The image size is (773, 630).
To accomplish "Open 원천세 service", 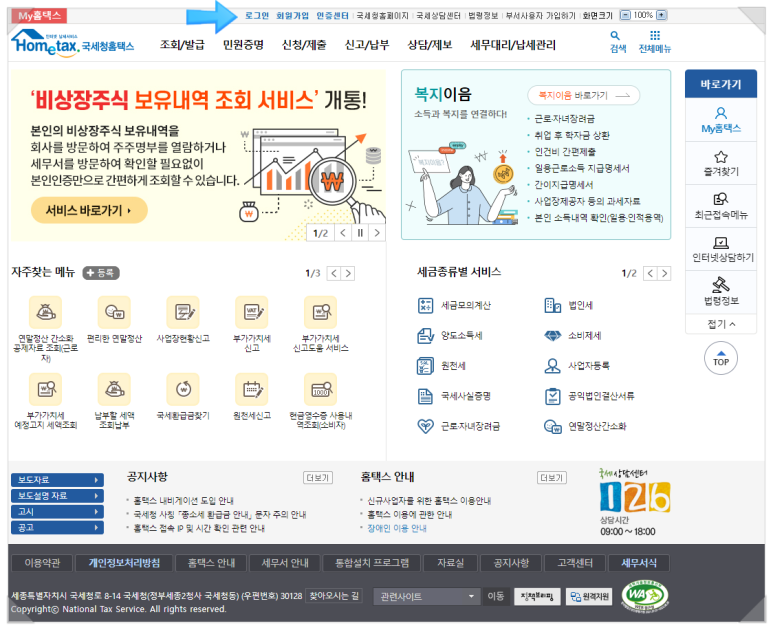I will point(441,366).
